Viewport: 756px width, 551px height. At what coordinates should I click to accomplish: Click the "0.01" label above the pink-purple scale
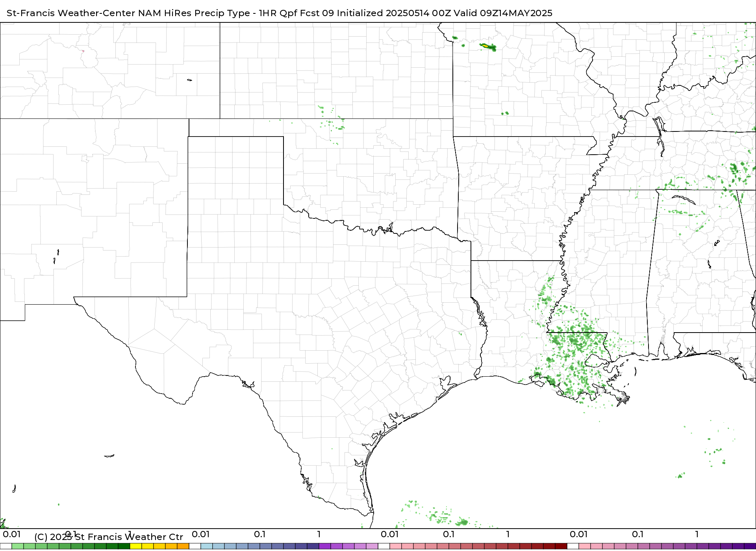tap(579, 534)
